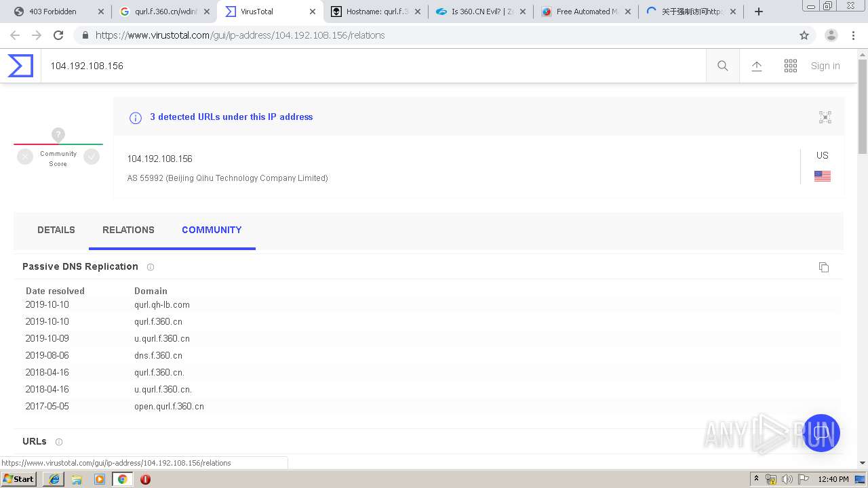Click the Chrome taskbar icon
The height and width of the screenshot is (488, 868).
[123, 479]
